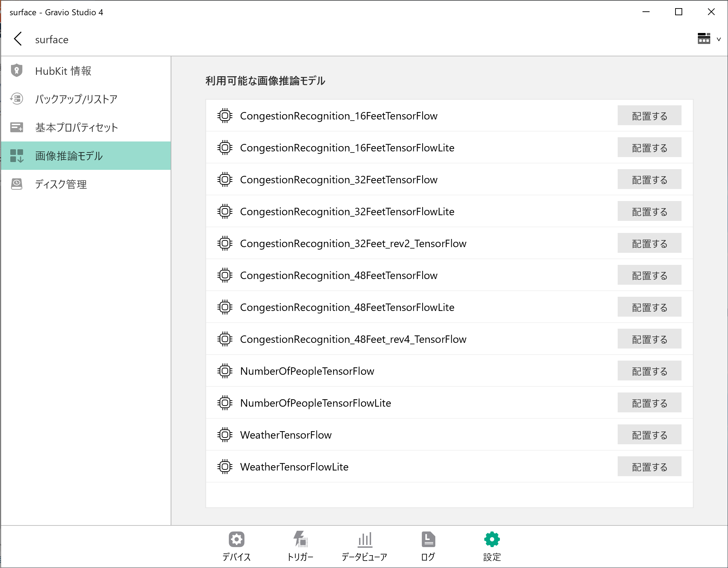Select the NumberOfPeopleTensorFlow model name

[307, 371]
